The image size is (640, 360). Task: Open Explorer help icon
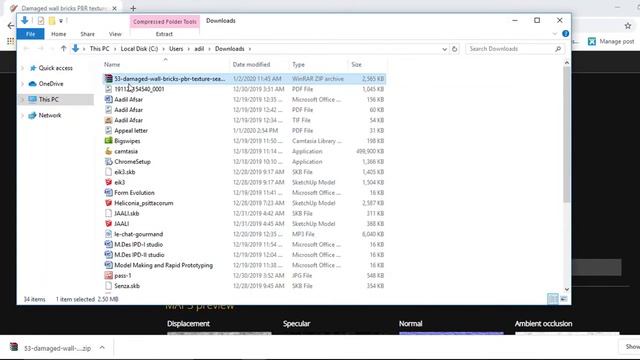click(565, 33)
